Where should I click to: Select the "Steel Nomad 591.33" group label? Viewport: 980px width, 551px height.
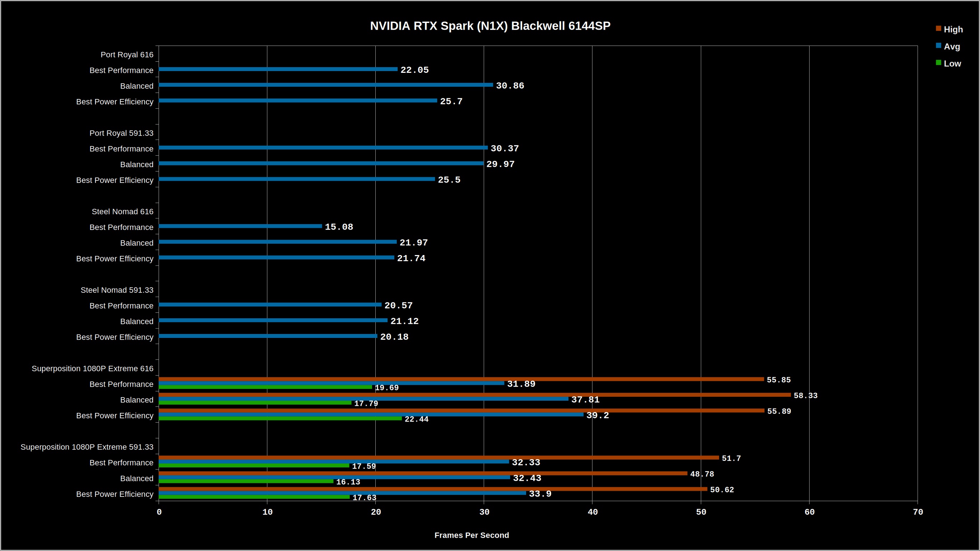(117, 290)
